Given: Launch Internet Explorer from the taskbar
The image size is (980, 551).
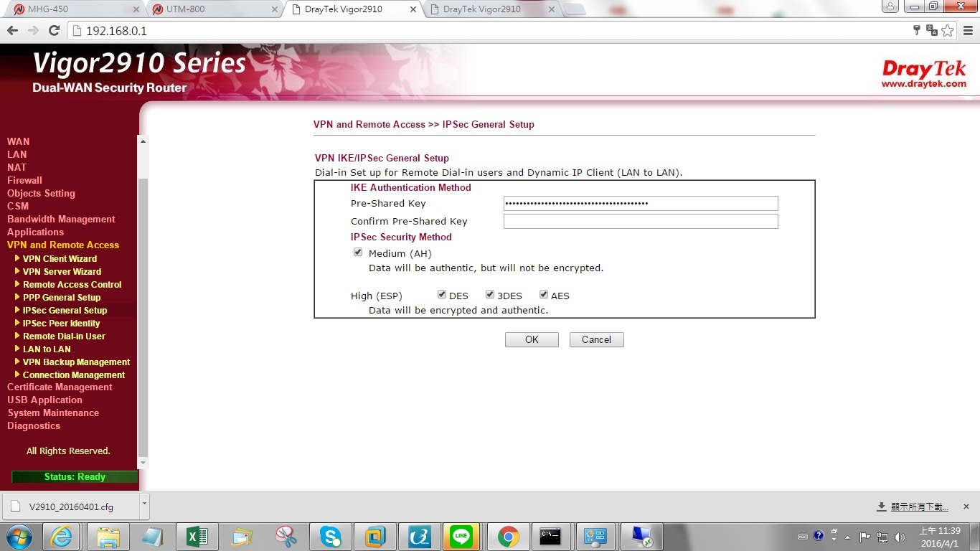Looking at the screenshot, I should click(x=62, y=537).
